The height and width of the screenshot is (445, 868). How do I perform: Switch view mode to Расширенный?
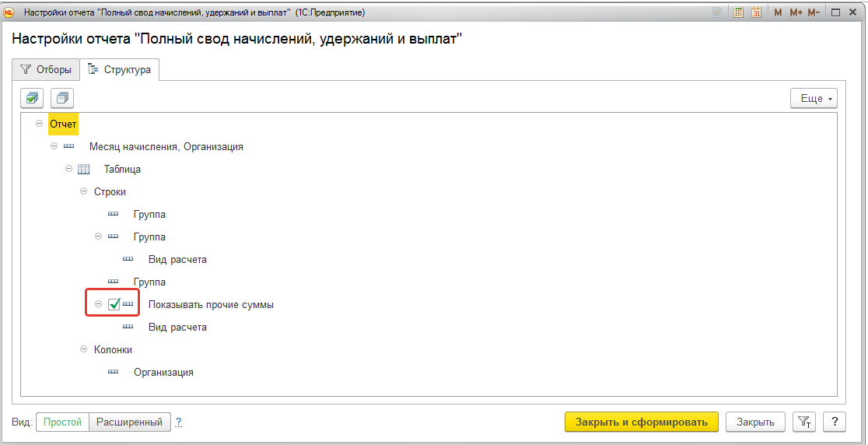pyautogui.click(x=129, y=422)
